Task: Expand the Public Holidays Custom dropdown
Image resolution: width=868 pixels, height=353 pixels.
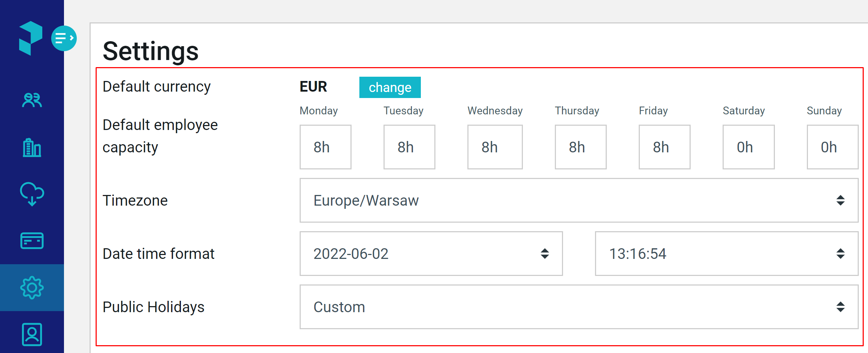Action: click(x=579, y=307)
